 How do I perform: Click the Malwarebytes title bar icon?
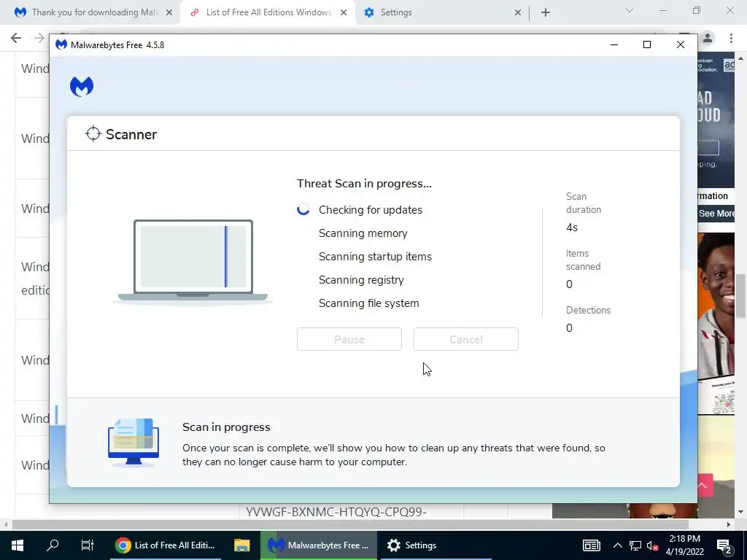pyautogui.click(x=61, y=44)
